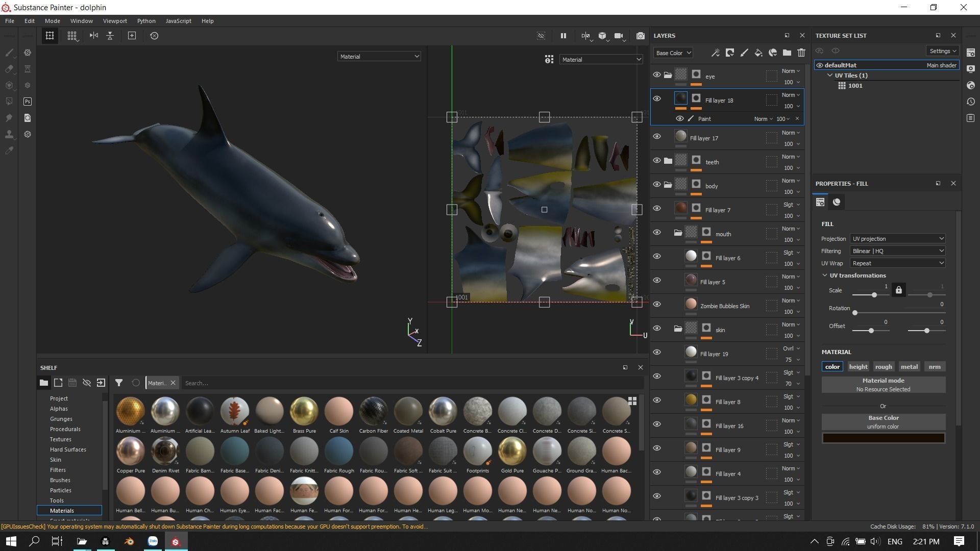Screen dimensions: 980x551
Task: Click the center transform icon
Action: (x=132, y=36)
